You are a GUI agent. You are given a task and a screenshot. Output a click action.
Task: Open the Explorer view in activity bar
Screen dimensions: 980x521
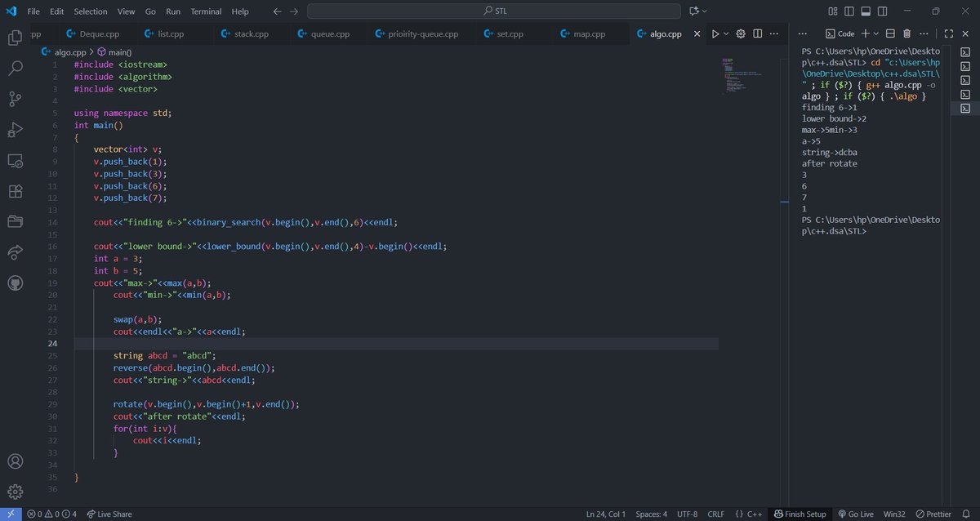15,38
